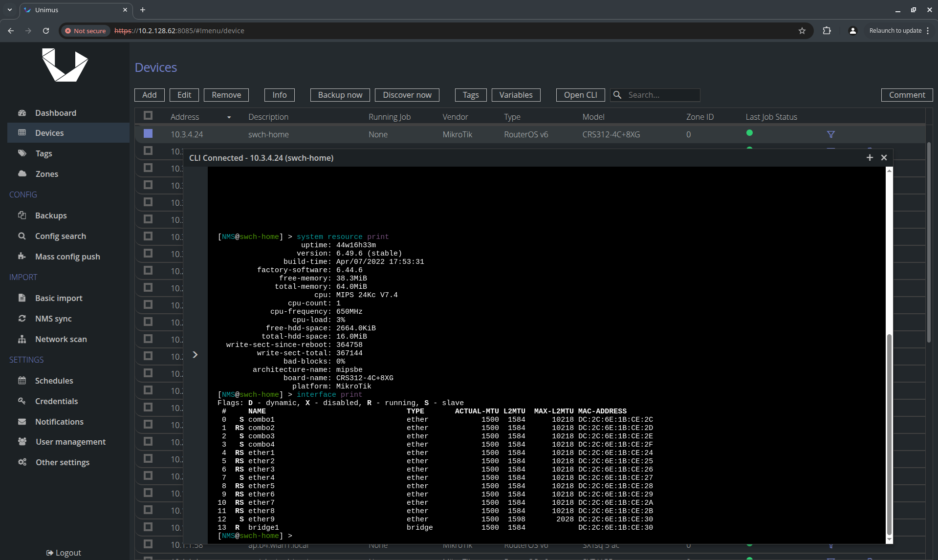Reload the page
Screen dimensions: 938x560
click(x=46, y=31)
